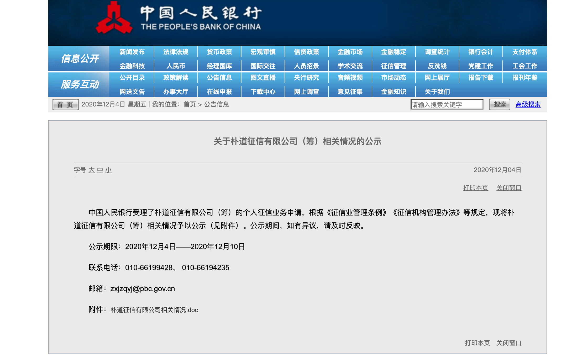
Task: Click the top 关闭窗口 close window link
Action: pos(508,188)
